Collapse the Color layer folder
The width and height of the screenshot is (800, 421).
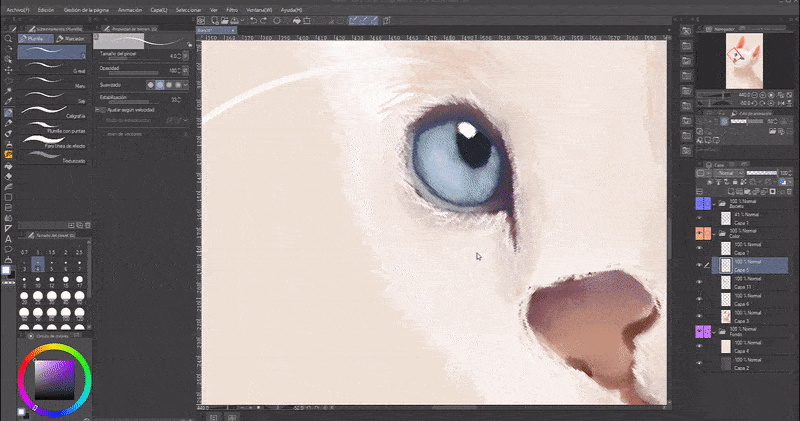pyautogui.click(x=715, y=234)
